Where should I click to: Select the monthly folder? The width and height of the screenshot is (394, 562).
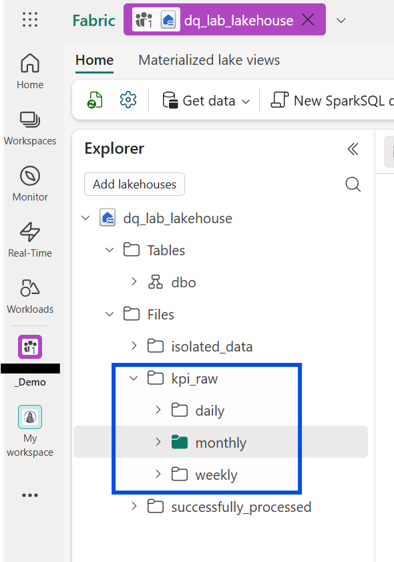(220, 442)
